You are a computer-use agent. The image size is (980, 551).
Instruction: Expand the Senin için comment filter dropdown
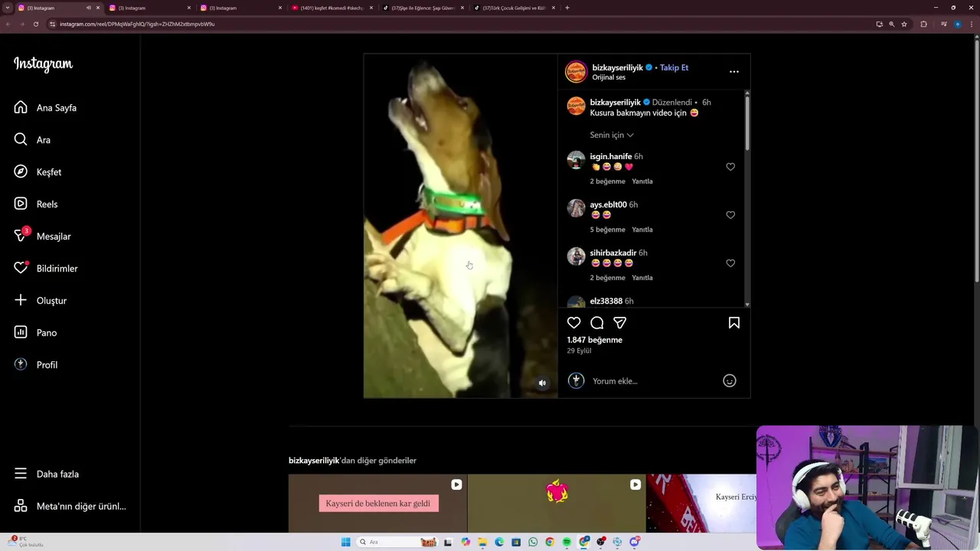pos(612,135)
